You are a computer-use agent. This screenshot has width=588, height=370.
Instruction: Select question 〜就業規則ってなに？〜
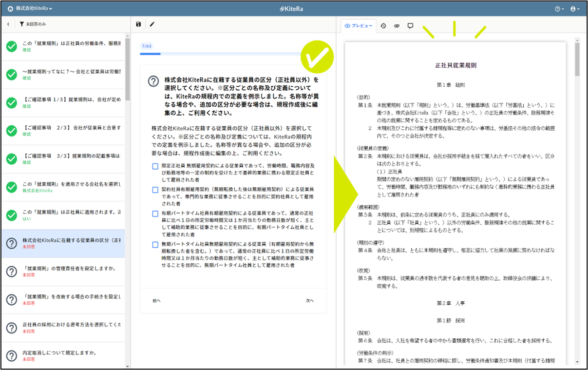pos(63,75)
